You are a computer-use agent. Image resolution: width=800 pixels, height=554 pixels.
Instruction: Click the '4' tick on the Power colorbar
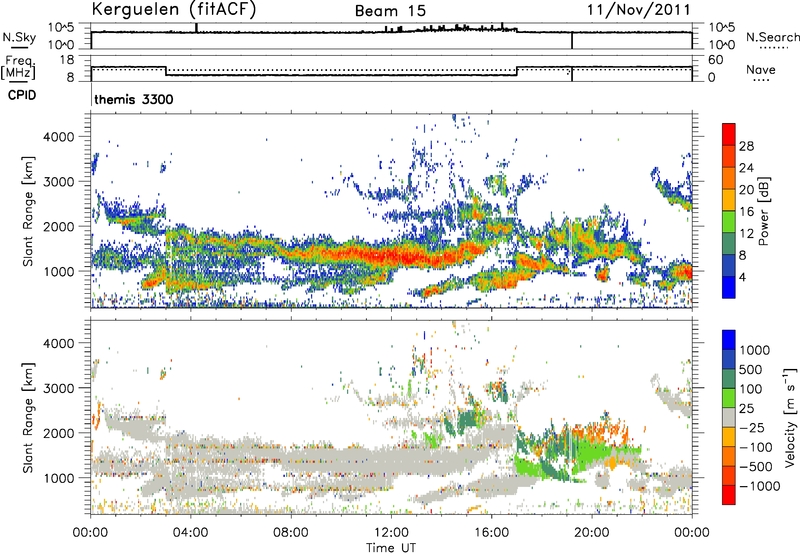pos(742,277)
